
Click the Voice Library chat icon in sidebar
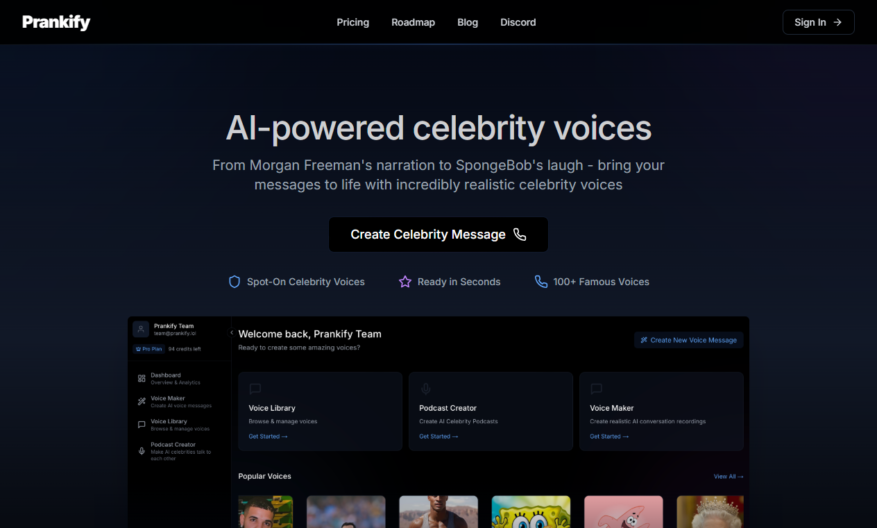[x=142, y=425]
